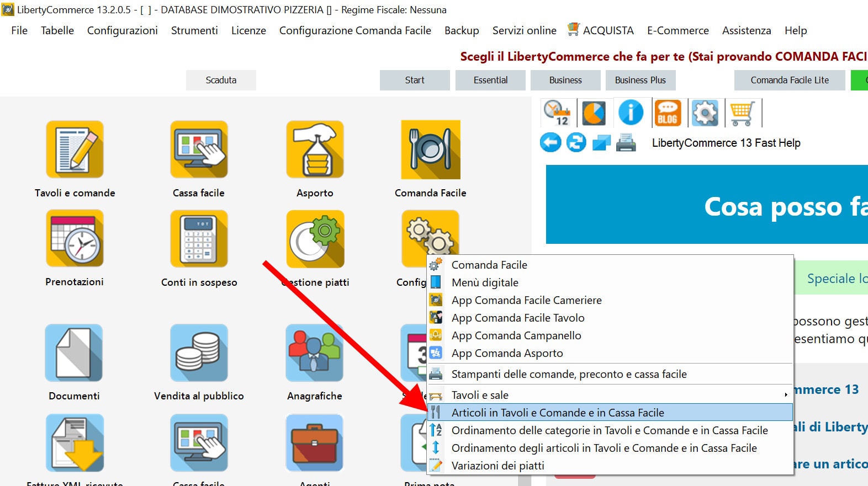Open the Asporto module icon

click(315, 149)
